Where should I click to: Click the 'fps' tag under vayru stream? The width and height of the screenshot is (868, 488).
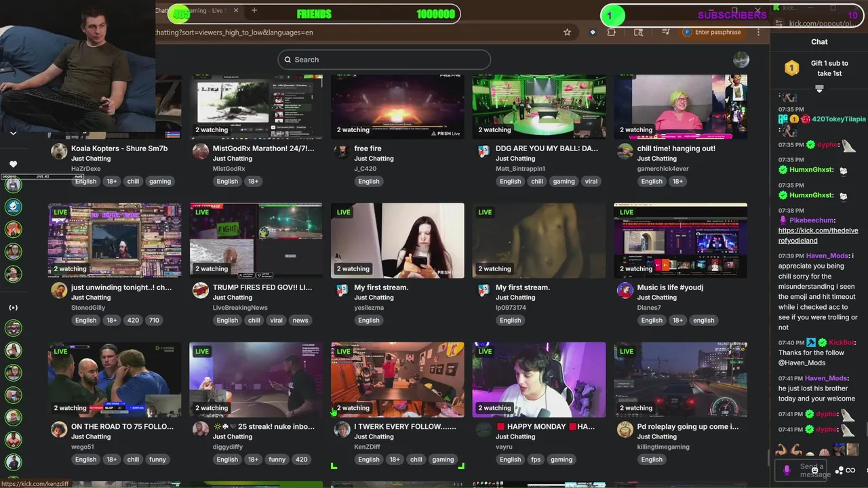pyautogui.click(x=536, y=459)
